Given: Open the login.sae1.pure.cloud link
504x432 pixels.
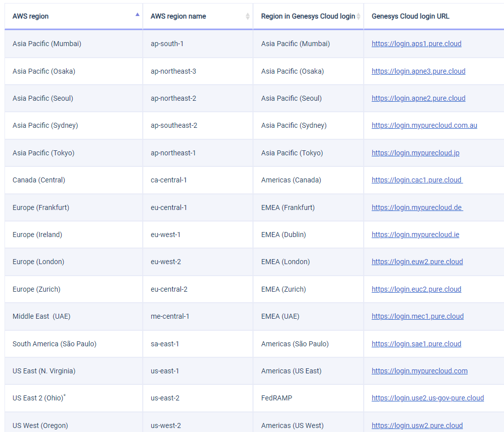Looking at the screenshot, I should [416, 344].
